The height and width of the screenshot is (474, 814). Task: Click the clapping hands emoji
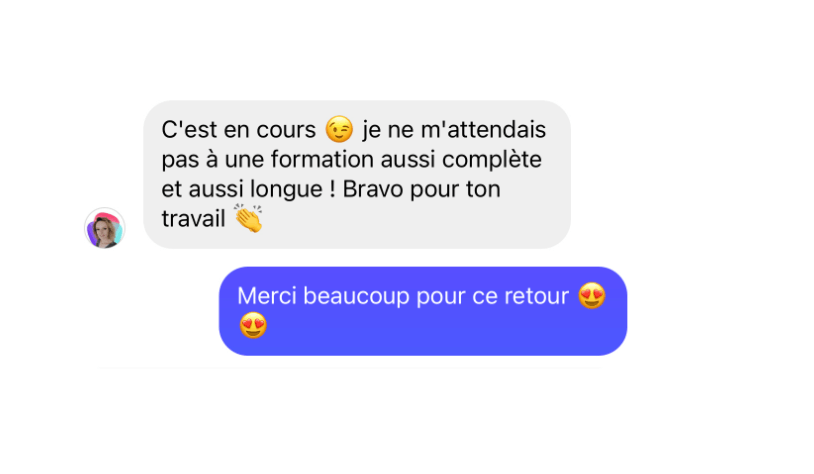(x=249, y=218)
